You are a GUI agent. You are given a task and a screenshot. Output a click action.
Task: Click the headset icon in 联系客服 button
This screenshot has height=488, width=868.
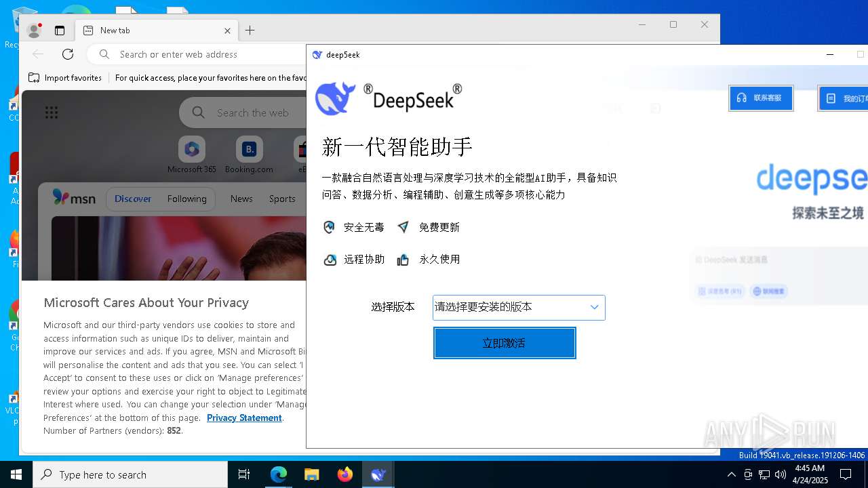(742, 98)
